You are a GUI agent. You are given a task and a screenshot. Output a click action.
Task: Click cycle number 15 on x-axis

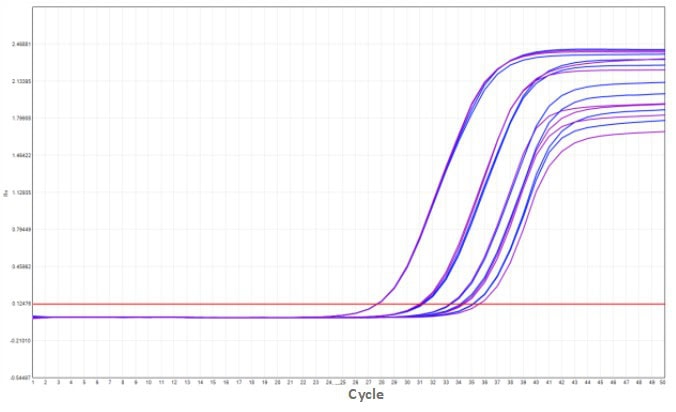click(213, 382)
